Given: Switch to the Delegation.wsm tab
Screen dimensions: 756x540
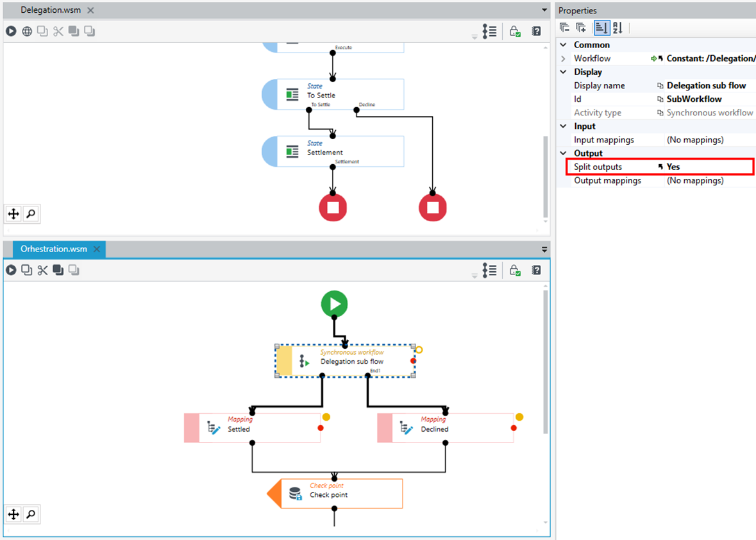Looking at the screenshot, I should (x=51, y=10).
